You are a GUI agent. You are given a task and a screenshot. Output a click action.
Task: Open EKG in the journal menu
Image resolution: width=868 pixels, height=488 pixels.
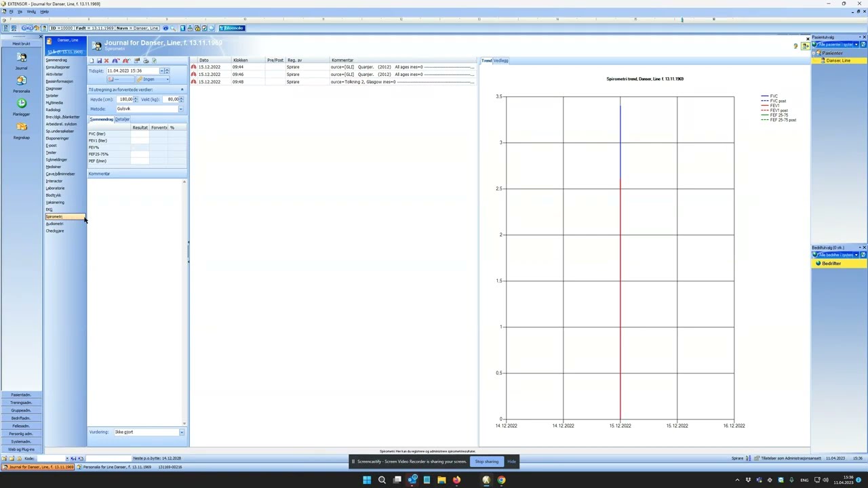(49, 209)
